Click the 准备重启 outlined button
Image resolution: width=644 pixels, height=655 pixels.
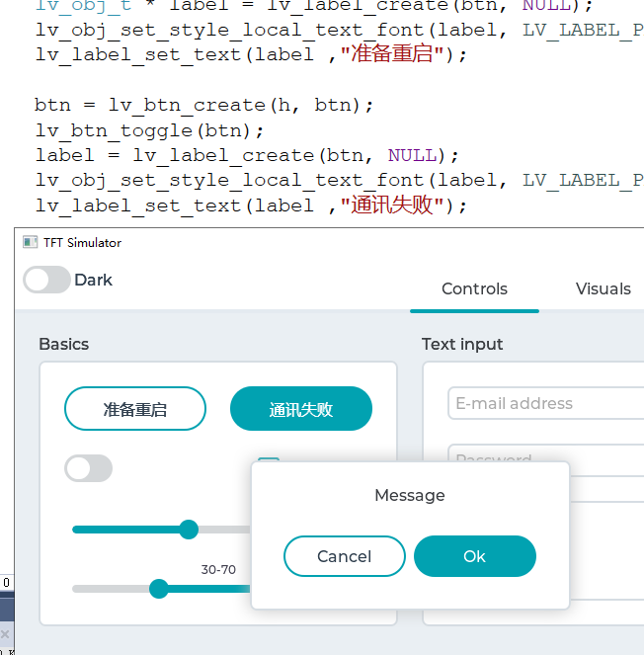pos(135,409)
